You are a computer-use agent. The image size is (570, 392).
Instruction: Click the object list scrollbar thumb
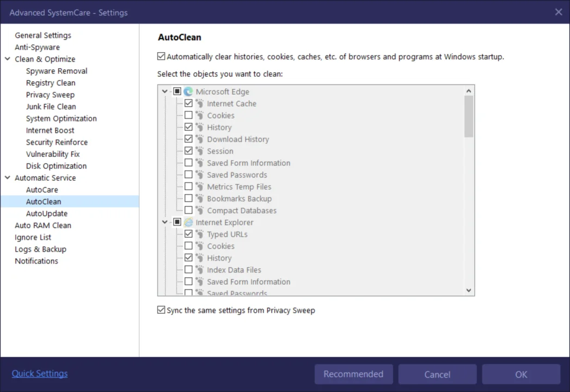pyautogui.click(x=469, y=117)
